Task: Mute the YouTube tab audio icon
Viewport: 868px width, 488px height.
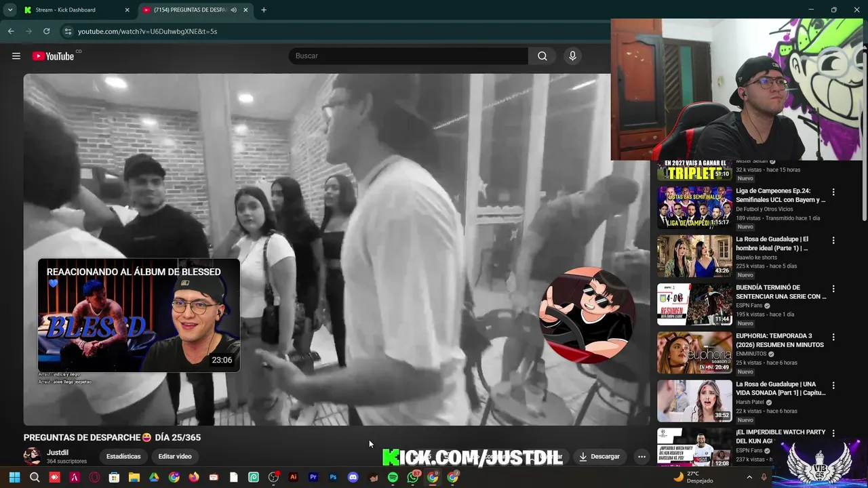Action: point(233,10)
